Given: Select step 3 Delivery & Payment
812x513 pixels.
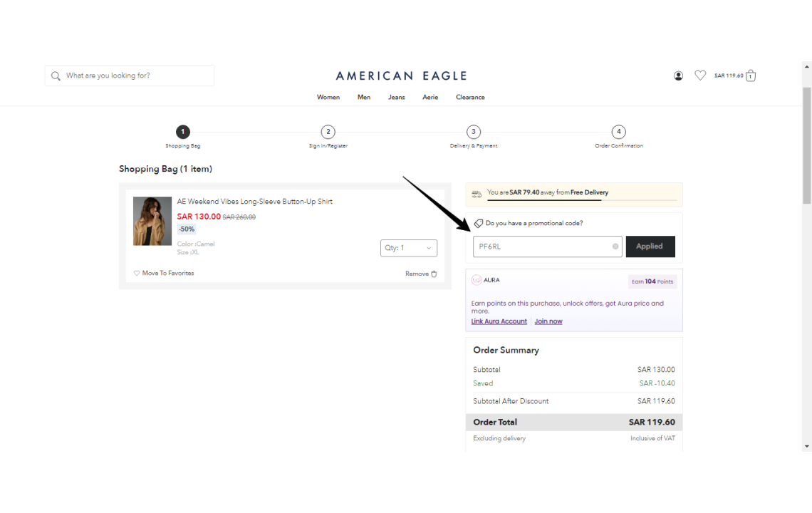Looking at the screenshot, I should click(474, 132).
